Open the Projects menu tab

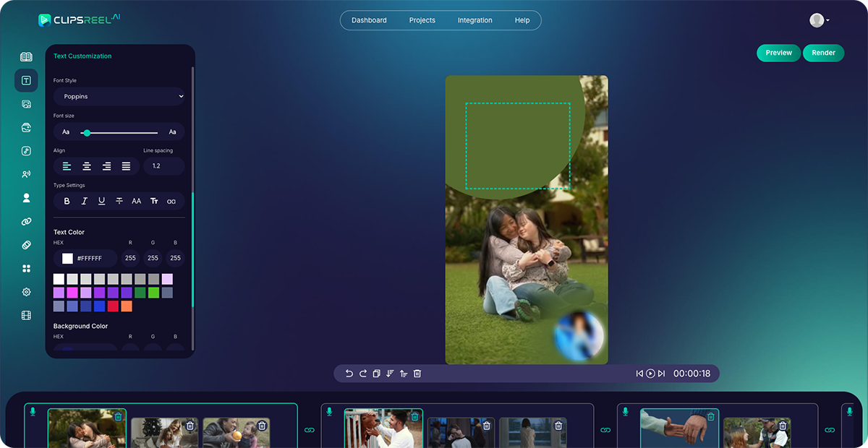coord(422,20)
